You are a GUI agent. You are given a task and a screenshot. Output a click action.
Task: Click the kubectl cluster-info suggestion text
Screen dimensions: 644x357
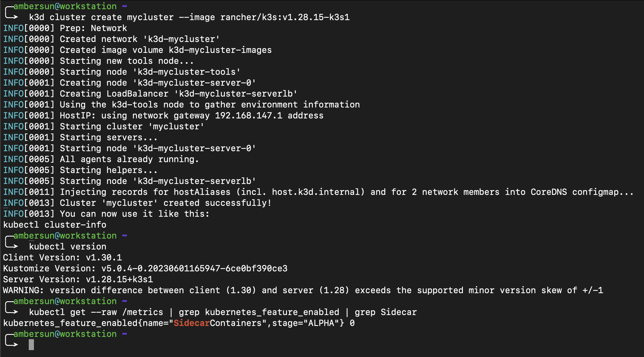[x=55, y=225]
